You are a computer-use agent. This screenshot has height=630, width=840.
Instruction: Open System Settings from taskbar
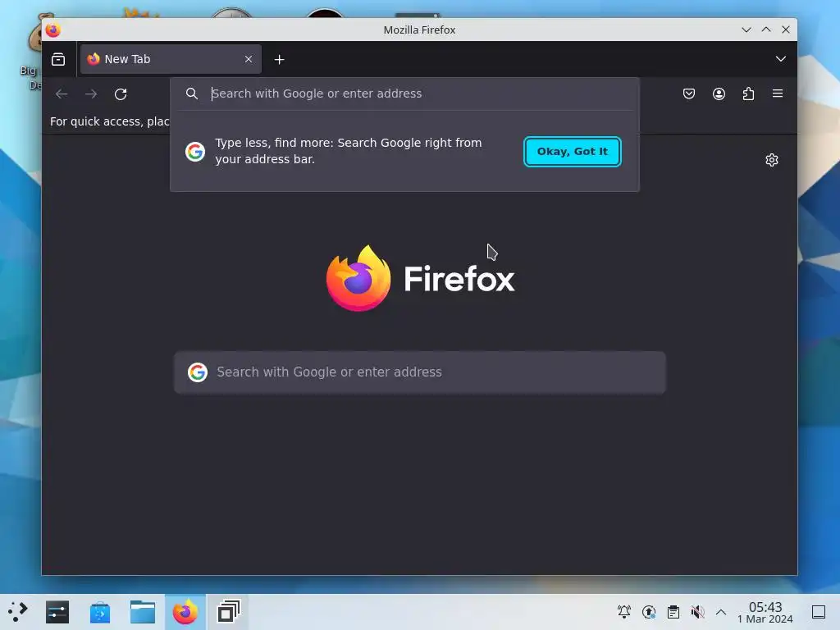(x=57, y=612)
